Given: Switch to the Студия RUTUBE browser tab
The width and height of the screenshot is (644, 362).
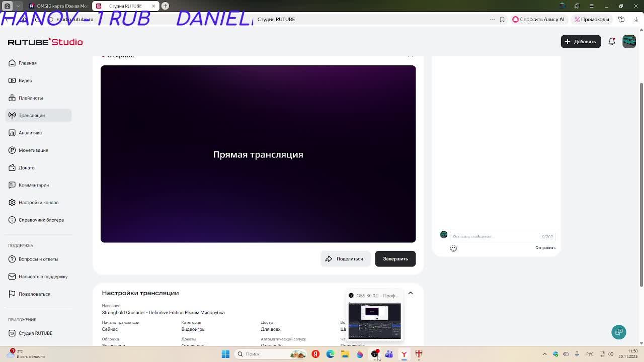Looking at the screenshot, I should pyautogui.click(x=125, y=6).
